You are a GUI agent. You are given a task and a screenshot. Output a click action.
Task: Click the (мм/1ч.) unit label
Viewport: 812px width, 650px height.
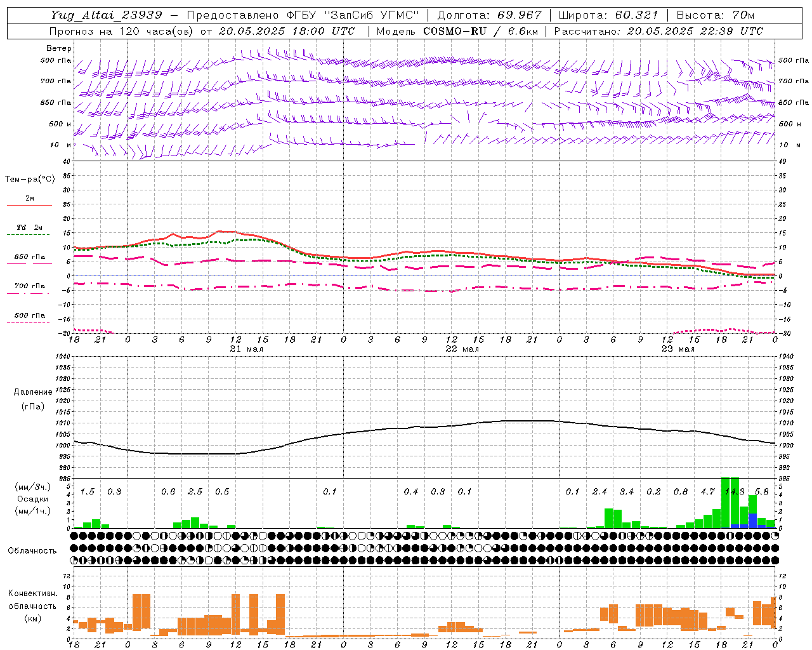32,511
